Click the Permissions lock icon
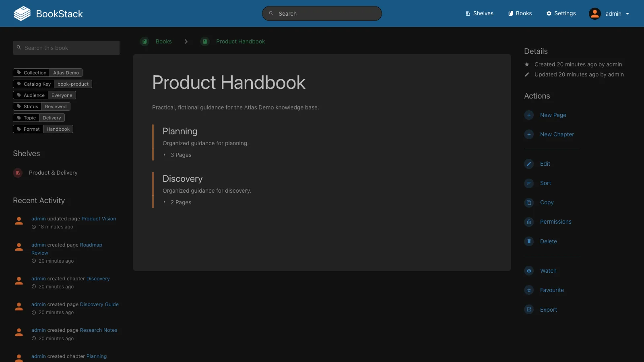The width and height of the screenshot is (644, 362). (529, 222)
